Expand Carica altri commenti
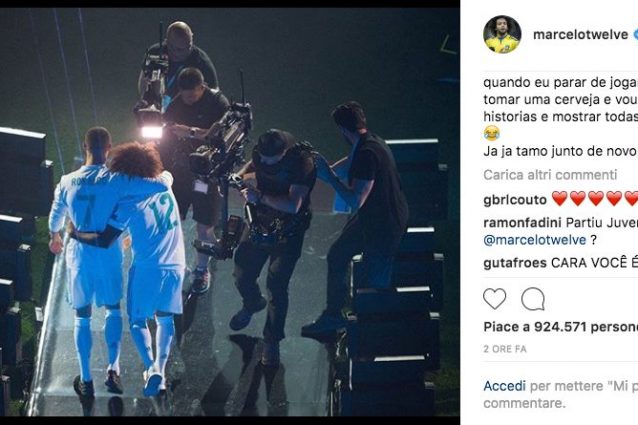This screenshot has height=425, width=638. coord(550,175)
